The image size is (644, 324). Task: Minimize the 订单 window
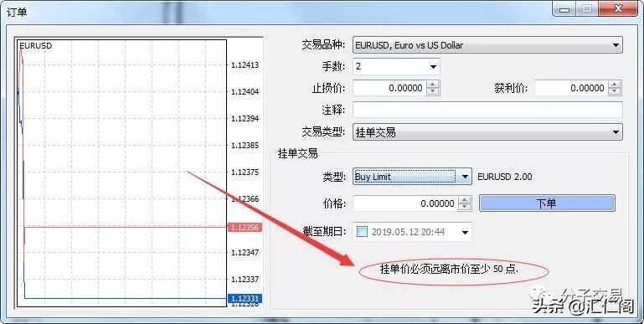point(564,8)
